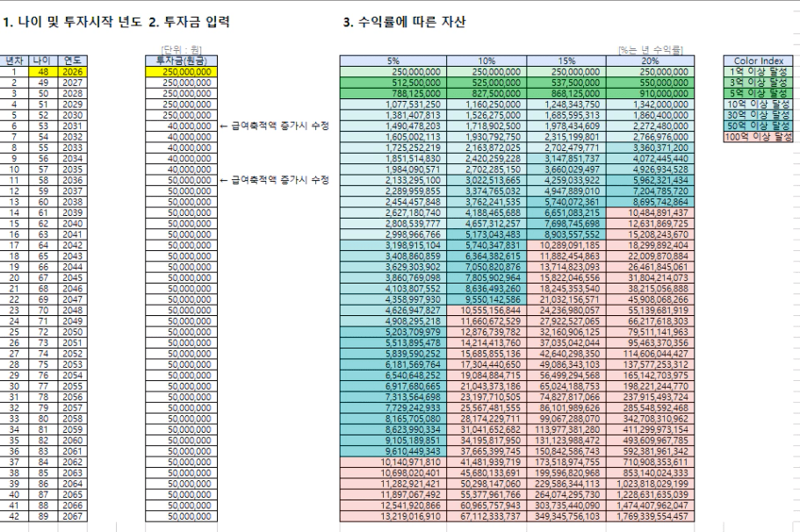Screen dimensions: 800x532
Task: Click the '나이' column header
Action: pyautogui.click(x=43, y=61)
